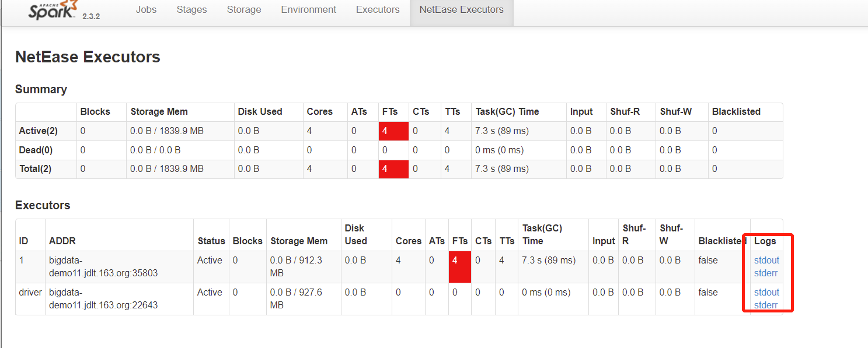Open stderr log for executor 1
Image resolution: width=868 pixels, height=348 pixels.
tap(766, 273)
